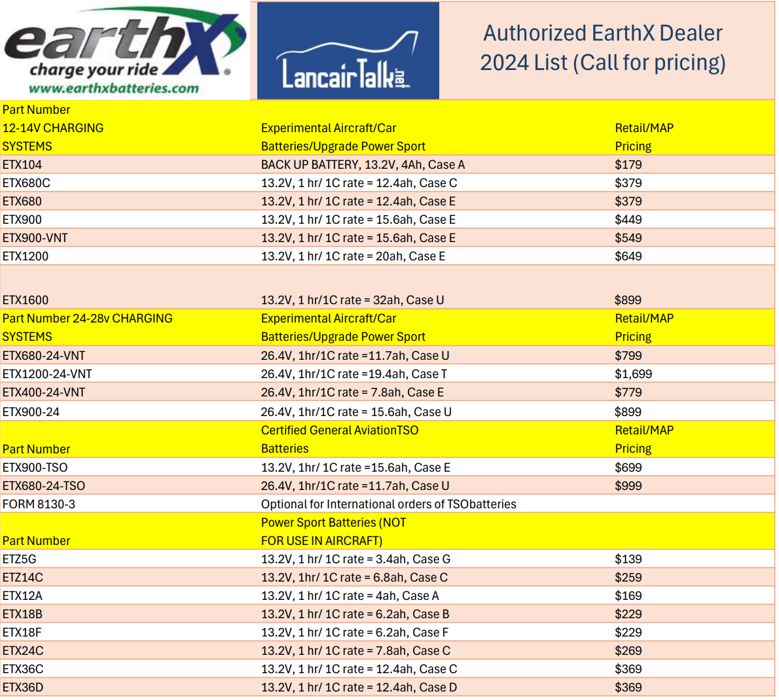
Task: Select the ETX104 part number cell
Action: click(x=22, y=165)
